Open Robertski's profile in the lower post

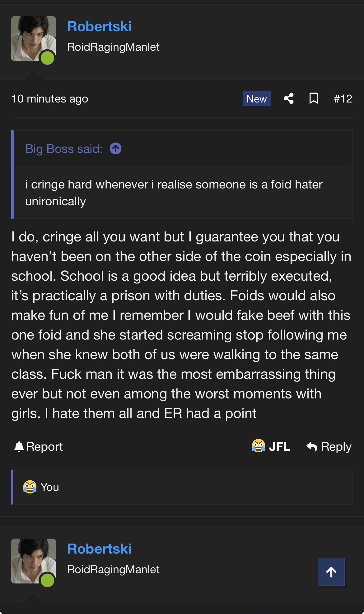100,549
